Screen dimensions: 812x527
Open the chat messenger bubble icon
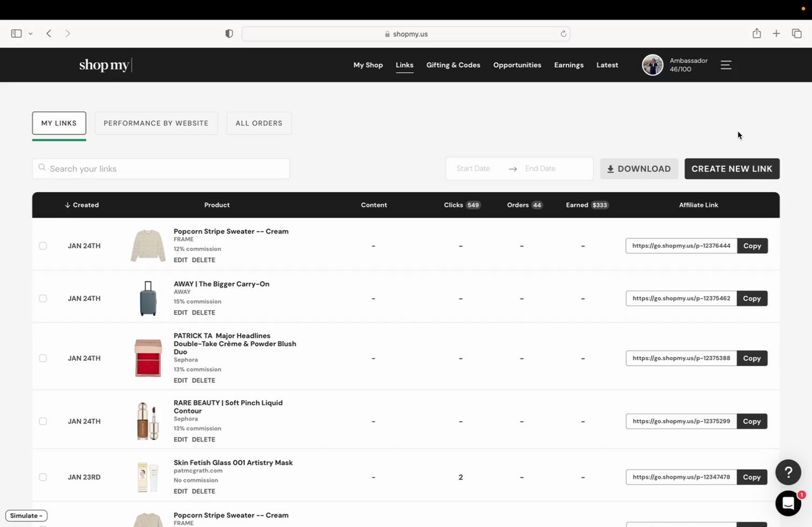[x=789, y=504]
